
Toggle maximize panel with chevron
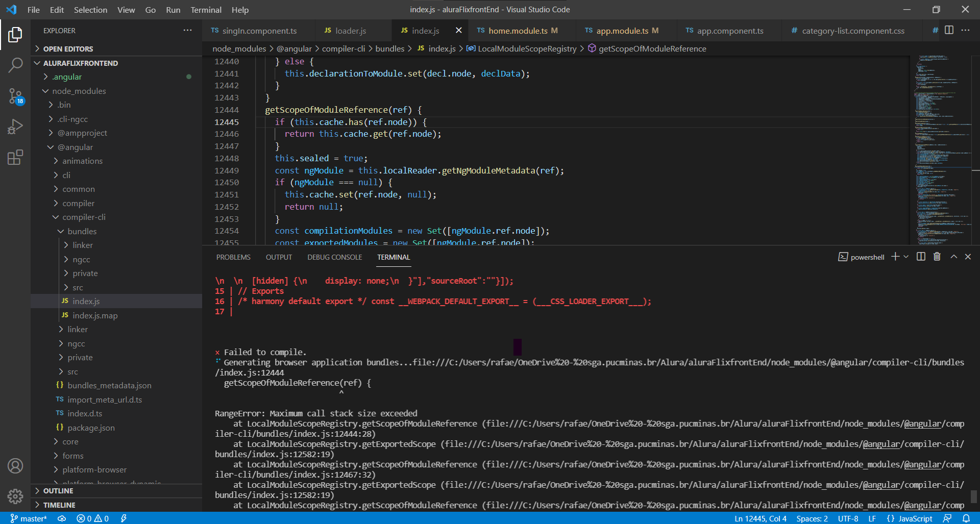(x=953, y=257)
